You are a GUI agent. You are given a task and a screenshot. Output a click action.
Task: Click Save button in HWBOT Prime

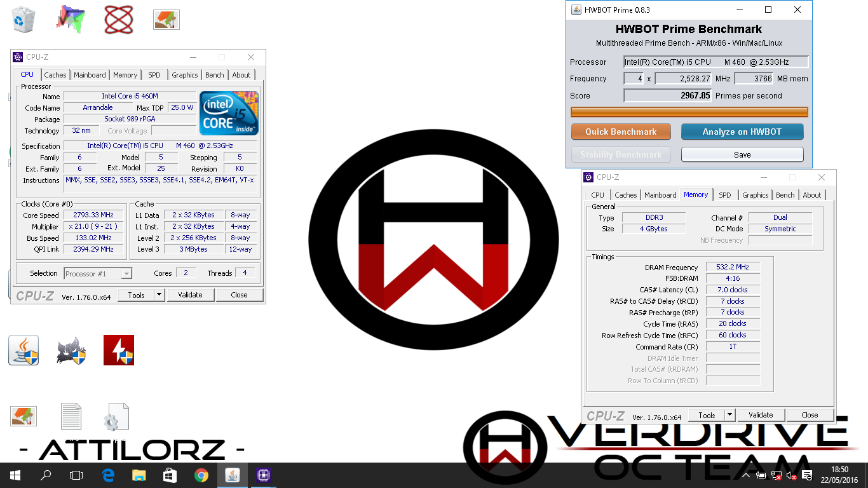point(742,154)
